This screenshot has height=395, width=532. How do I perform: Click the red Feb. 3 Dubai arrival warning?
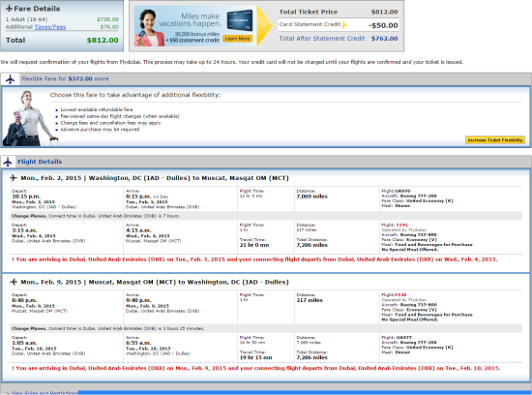pyautogui.click(x=254, y=259)
